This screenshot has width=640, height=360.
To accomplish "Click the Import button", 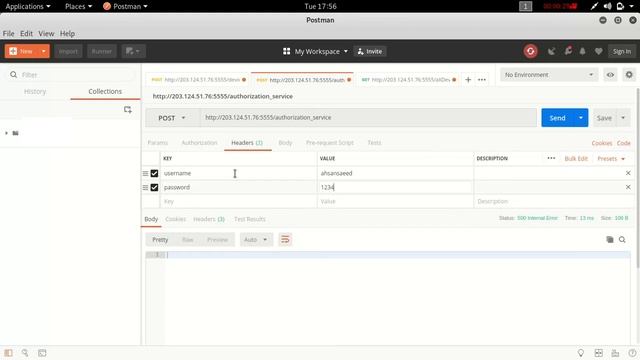I will [68, 51].
